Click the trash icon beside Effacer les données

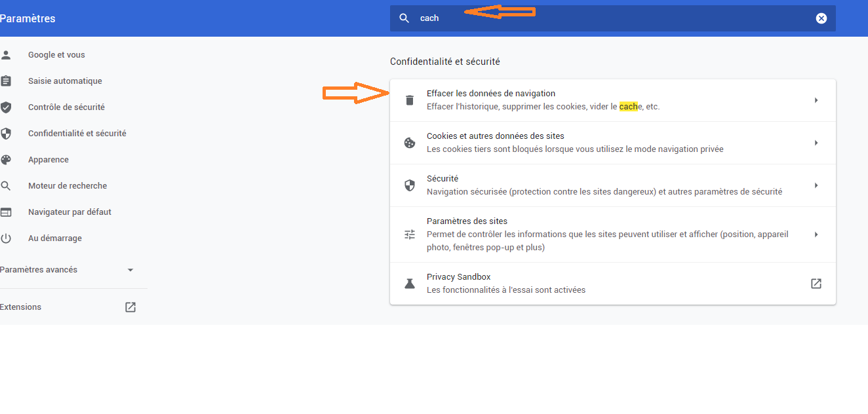(x=410, y=100)
